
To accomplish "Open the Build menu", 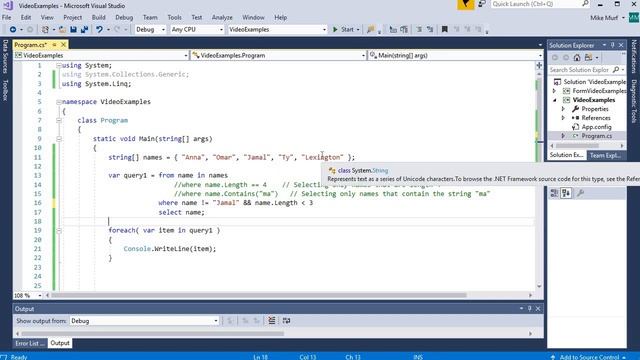I will (x=98, y=18).
